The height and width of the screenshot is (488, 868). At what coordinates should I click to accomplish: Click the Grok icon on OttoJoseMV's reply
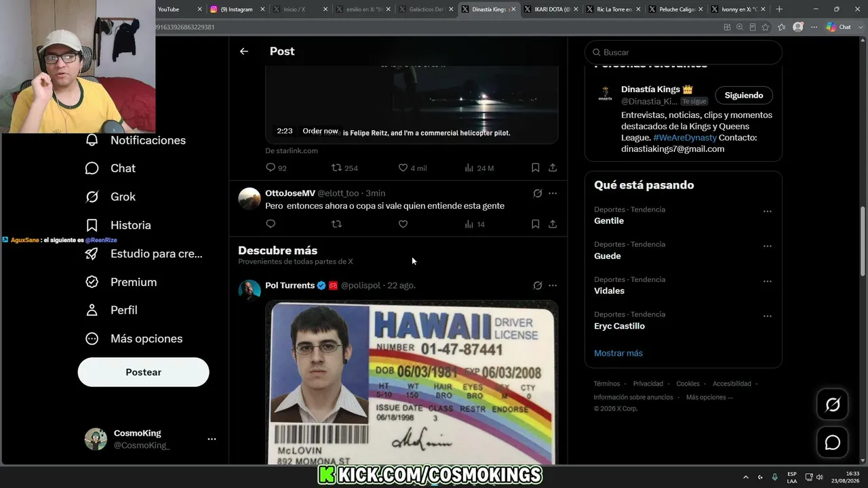point(538,193)
